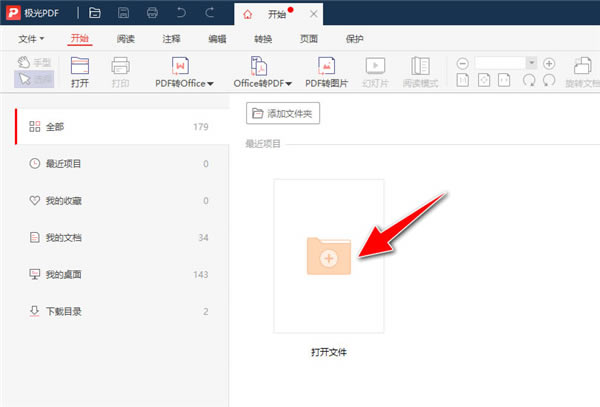600x407 pixels.
Task: Switch to the 注释 ribbon tab
Action: click(x=171, y=39)
